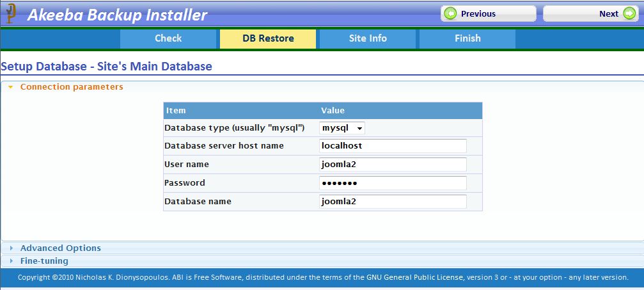This screenshot has width=644, height=290.
Task: Click the orange triangle beside Connection parameters
Action: click(11, 87)
